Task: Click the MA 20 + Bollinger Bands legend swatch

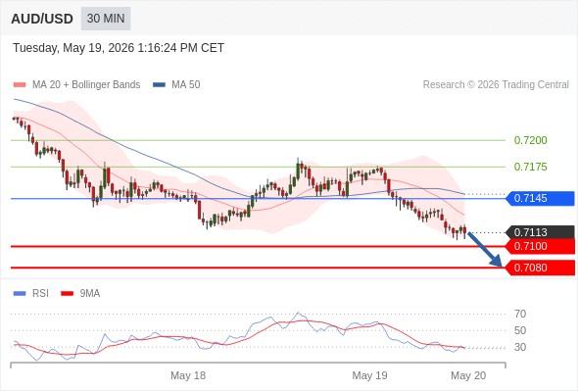Action: point(20,85)
